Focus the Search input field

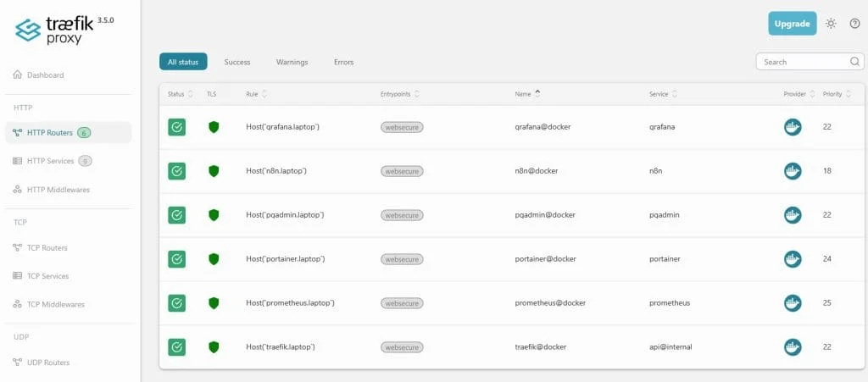pyautogui.click(x=803, y=62)
